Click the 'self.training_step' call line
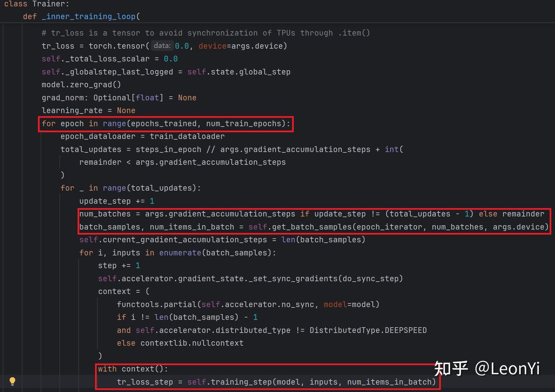 point(276,382)
